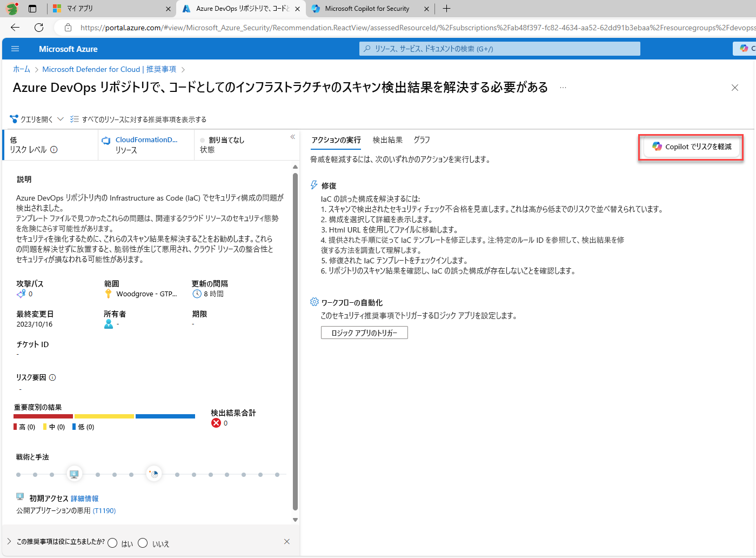Expand the feedback row chevron
The width and height of the screenshot is (756, 558).
9,541
